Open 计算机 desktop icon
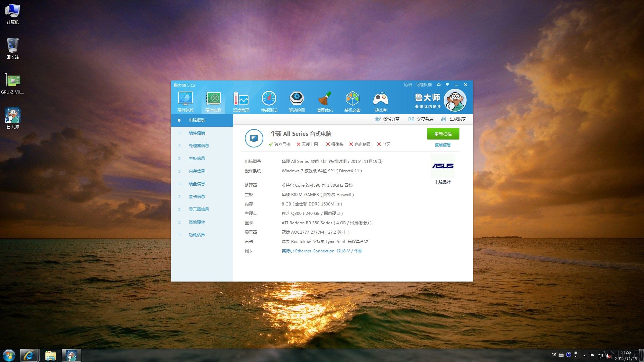Screen dimensions: 644x362 13,14
